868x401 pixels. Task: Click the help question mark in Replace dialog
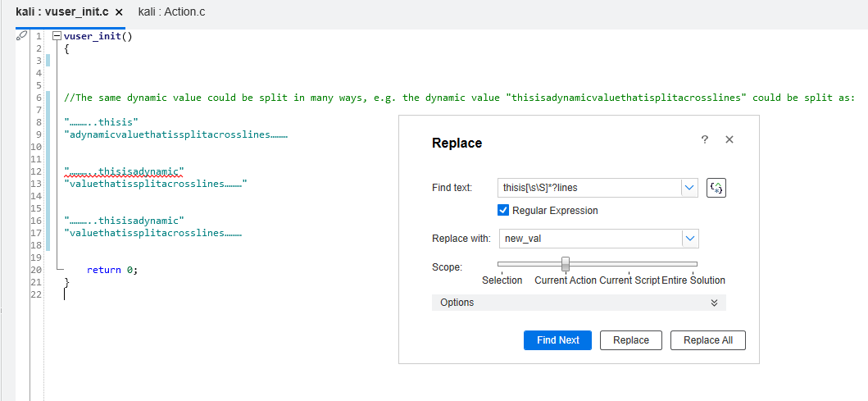705,139
